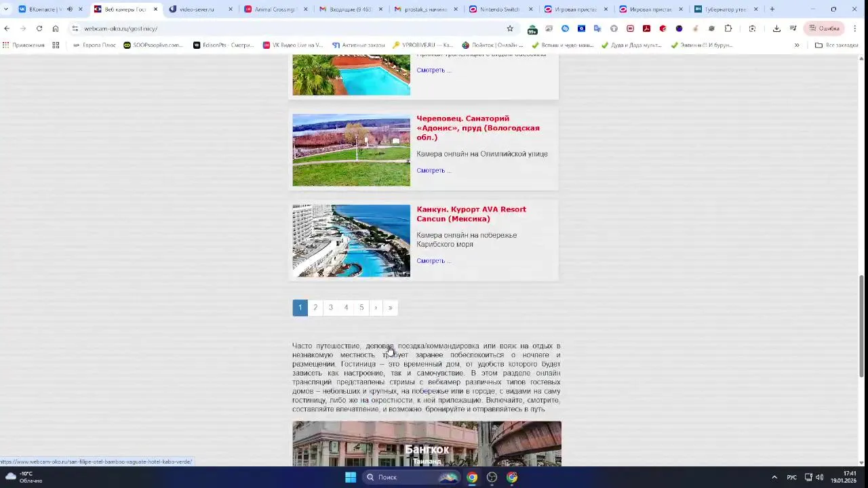Open the Приложения bookmarks shortcut

pyautogui.click(x=24, y=45)
